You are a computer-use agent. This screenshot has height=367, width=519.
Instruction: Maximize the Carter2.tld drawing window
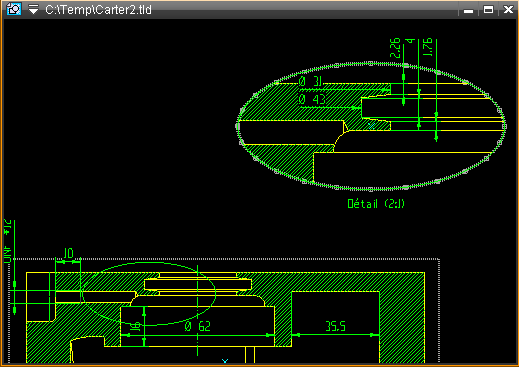click(488, 10)
